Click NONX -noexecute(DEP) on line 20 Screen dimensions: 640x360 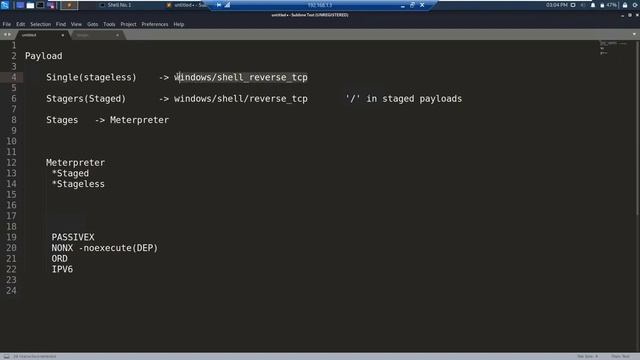tap(104, 248)
